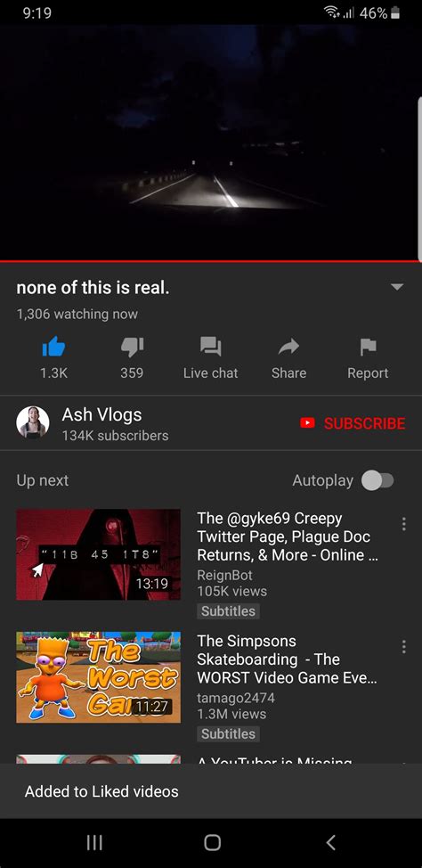Image resolution: width=422 pixels, height=868 pixels.
Task: Open Live chat via speech bubble icon
Action: [x=211, y=347]
